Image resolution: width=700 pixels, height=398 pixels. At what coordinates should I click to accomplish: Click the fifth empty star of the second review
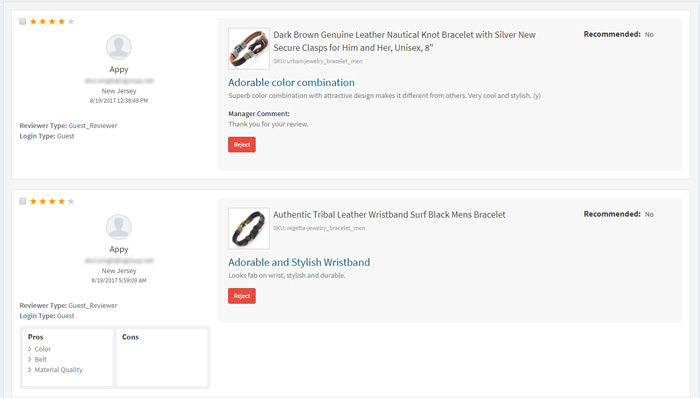point(71,201)
